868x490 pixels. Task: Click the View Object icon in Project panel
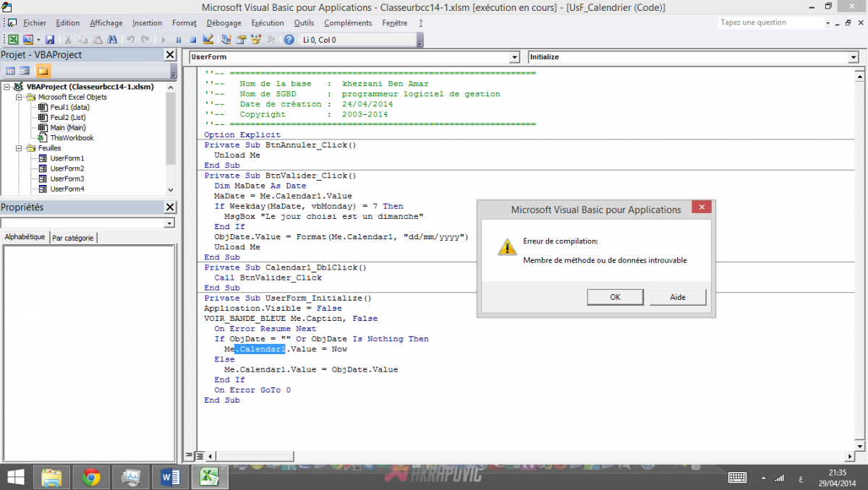25,71
